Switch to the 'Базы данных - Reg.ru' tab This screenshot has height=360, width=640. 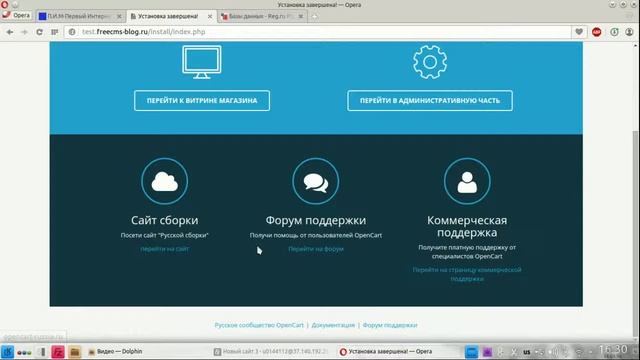(x=261, y=16)
